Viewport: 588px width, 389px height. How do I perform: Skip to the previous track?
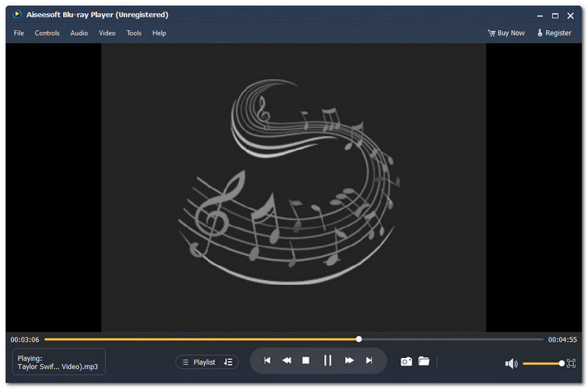coord(267,360)
